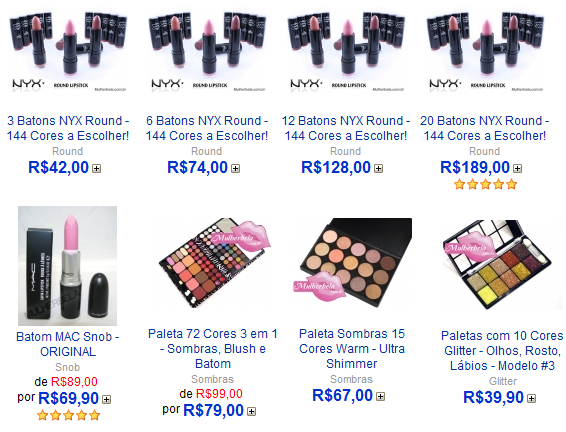Open 20 Batons NYX Round product link
The image size is (566, 432).
coord(484,128)
